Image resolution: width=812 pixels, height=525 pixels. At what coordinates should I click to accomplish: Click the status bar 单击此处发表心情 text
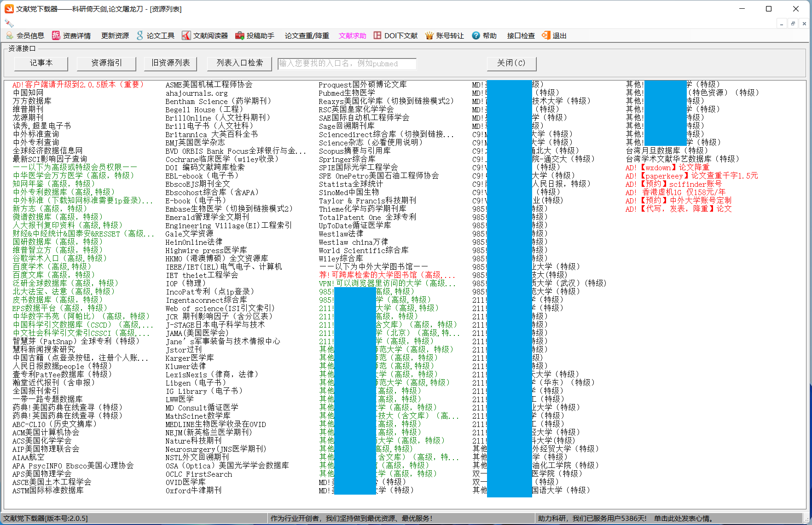[x=683, y=519]
